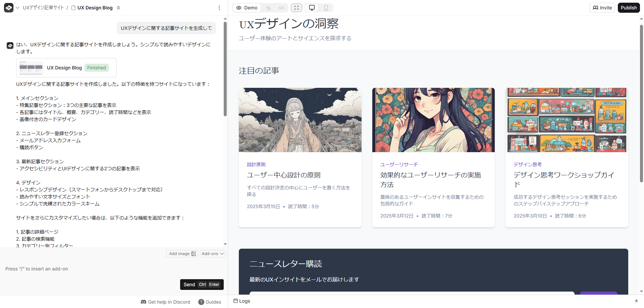Switch preview to desktop view

pos(312,8)
